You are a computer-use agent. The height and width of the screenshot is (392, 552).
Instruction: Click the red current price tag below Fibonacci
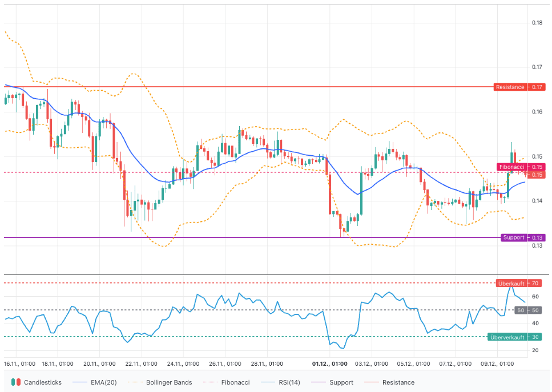537,175
